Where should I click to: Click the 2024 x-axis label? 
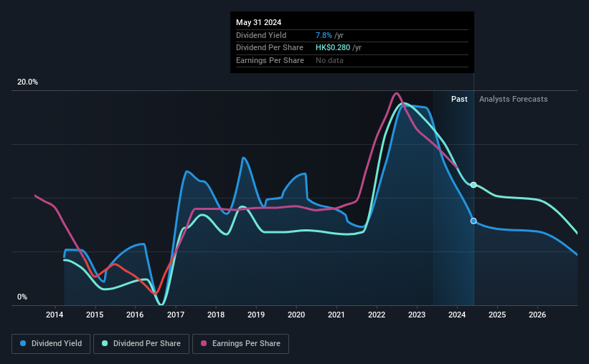(457, 315)
